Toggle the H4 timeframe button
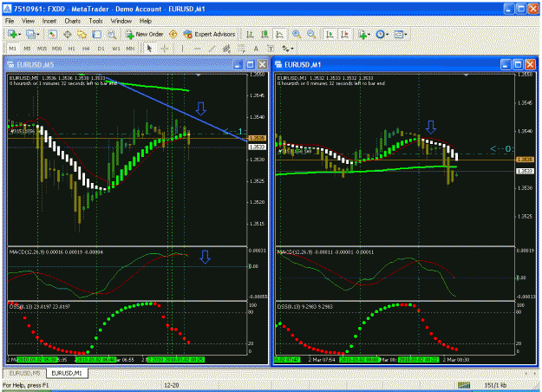The height and width of the screenshot is (392, 542). coord(86,49)
